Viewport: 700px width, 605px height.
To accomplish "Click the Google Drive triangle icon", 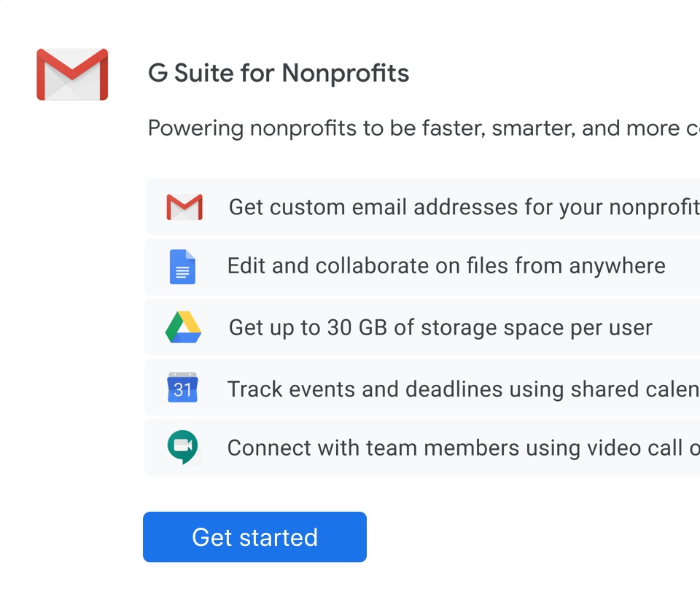I will point(184,327).
